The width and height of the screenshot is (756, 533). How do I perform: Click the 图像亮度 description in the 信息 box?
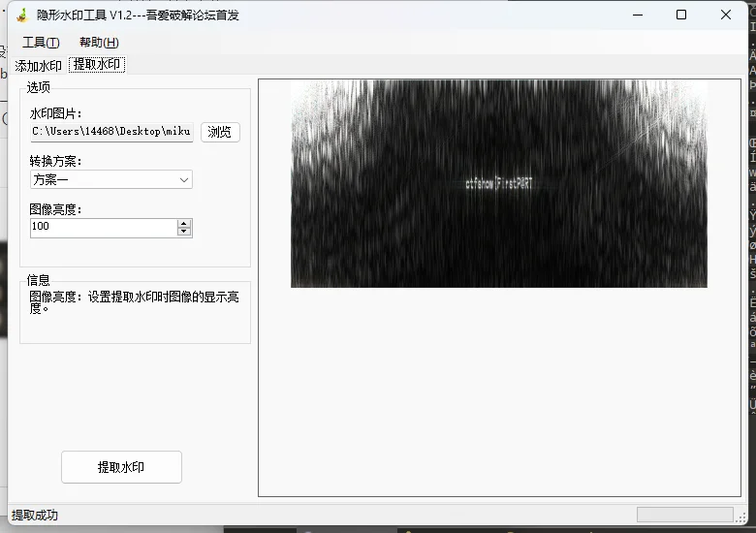134,302
